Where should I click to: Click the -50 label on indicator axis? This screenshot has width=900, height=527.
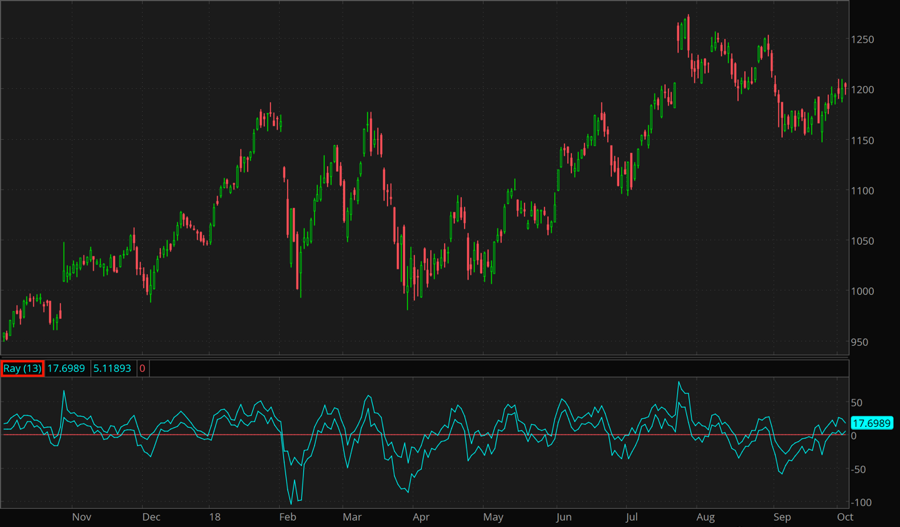click(x=859, y=469)
